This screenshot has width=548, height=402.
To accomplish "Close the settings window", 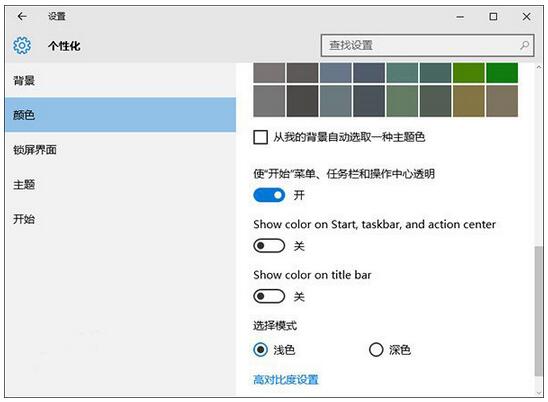I will pos(526,16).
